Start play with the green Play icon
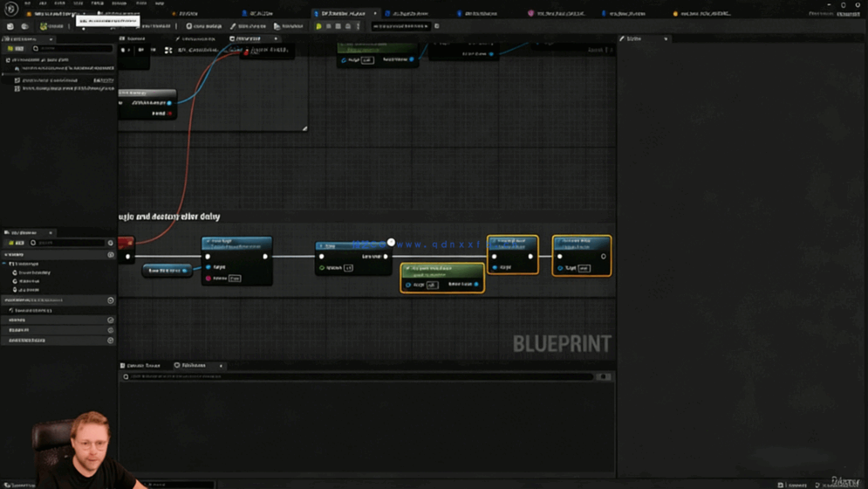This screenshot has height=489, width=868. pyautogui.click(x=318, y=26)
